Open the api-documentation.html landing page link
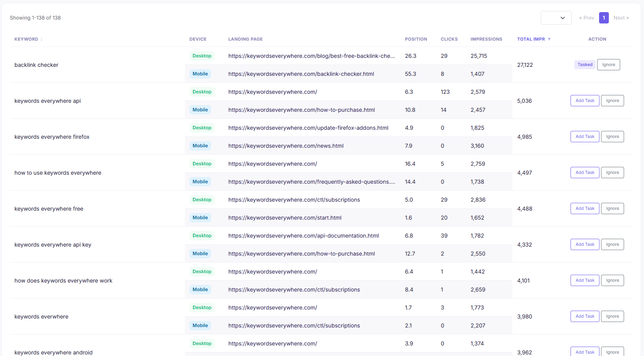Image resolution: width=644 pixels, height=356 pixels. tap(303, 236)
